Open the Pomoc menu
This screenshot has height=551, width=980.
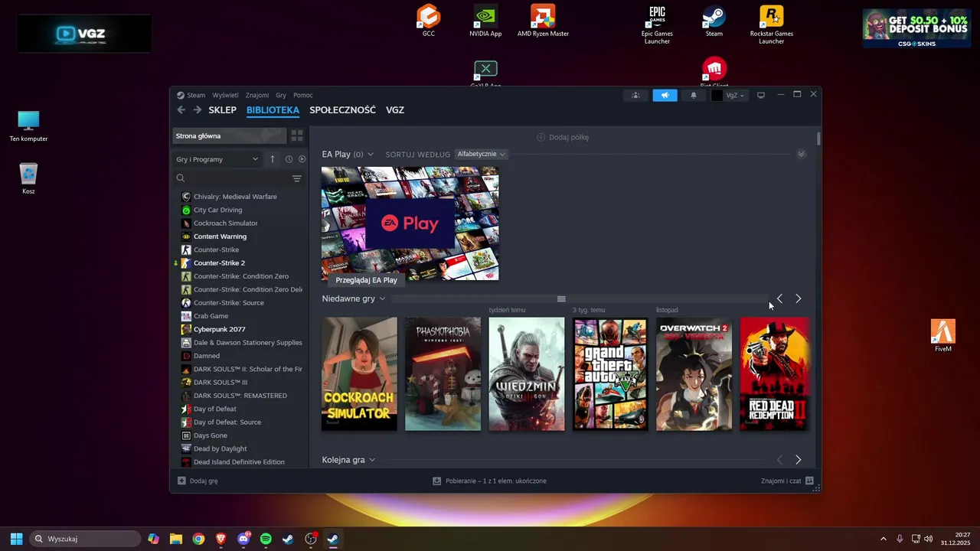(303, 96)
